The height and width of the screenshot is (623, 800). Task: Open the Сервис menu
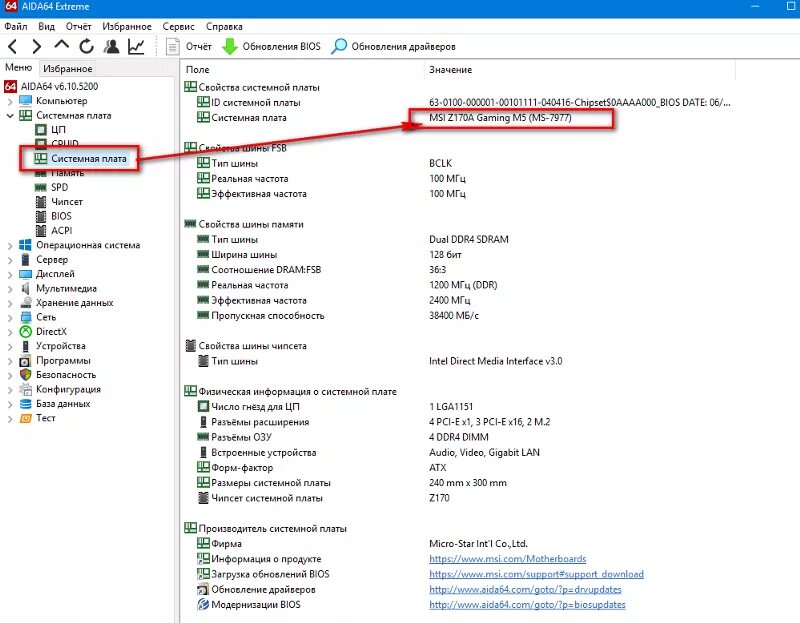tap(179, 27)
